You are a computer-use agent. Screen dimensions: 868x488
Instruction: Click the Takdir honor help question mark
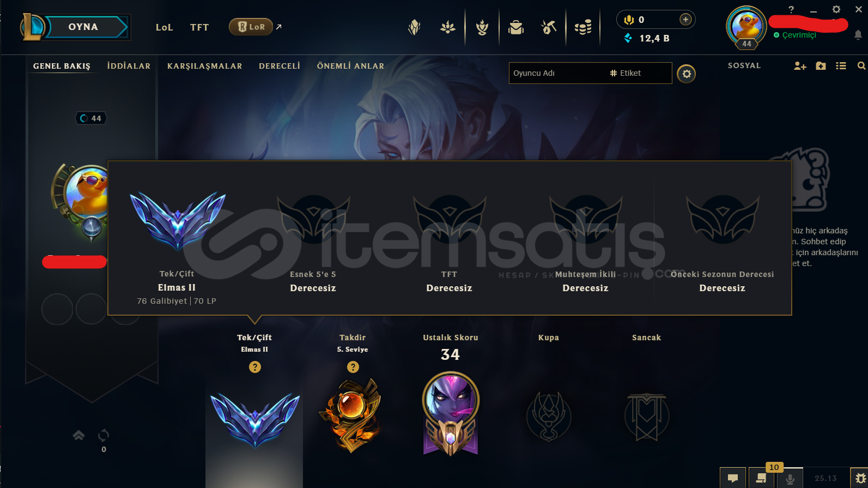click(353, 367)
